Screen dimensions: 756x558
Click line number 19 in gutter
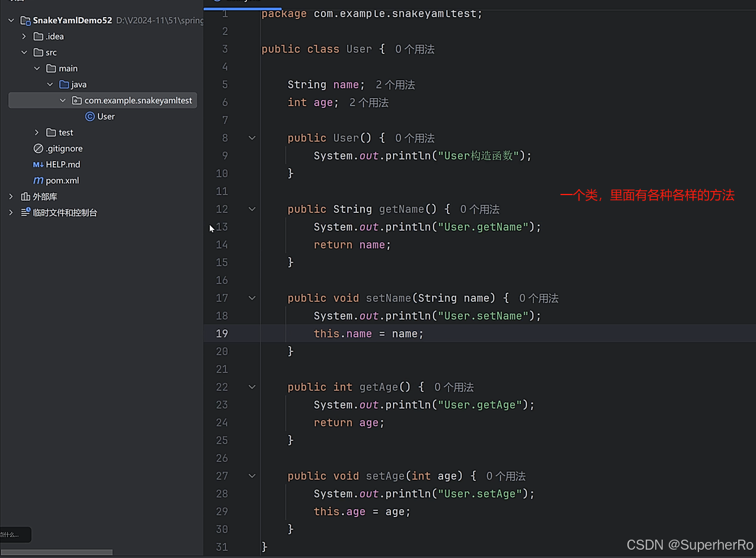(222, 333)
